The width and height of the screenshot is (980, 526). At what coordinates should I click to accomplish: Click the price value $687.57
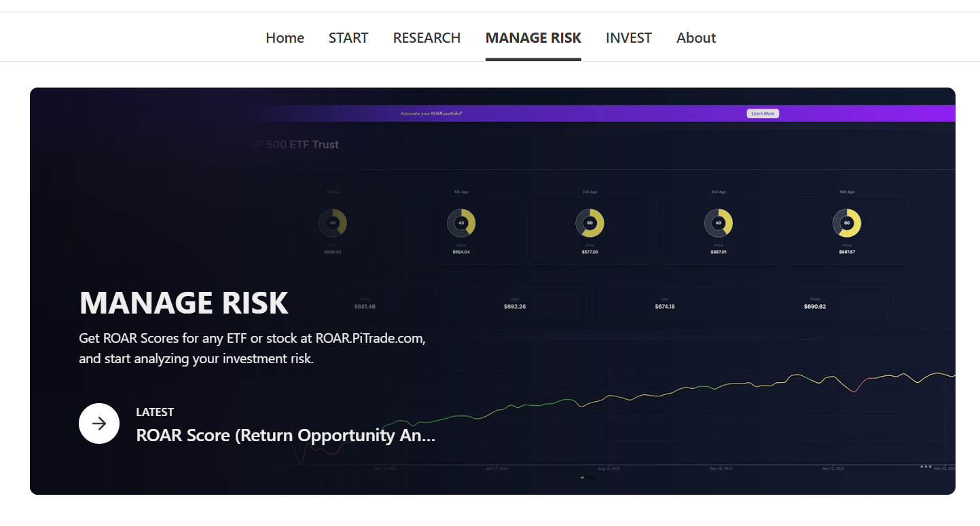tap(847, 252)
